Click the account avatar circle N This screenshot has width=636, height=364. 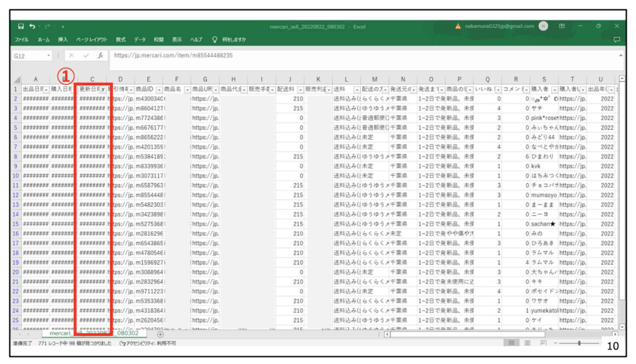point(543,27)
